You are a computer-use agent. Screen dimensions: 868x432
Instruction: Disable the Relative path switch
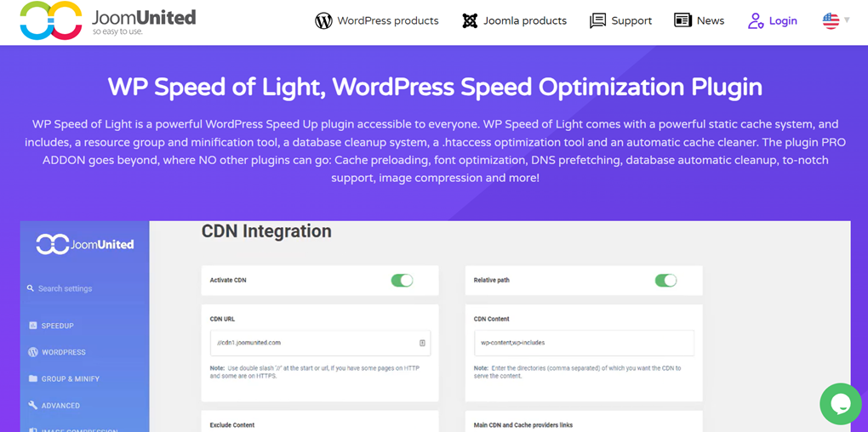pos(665,280)
